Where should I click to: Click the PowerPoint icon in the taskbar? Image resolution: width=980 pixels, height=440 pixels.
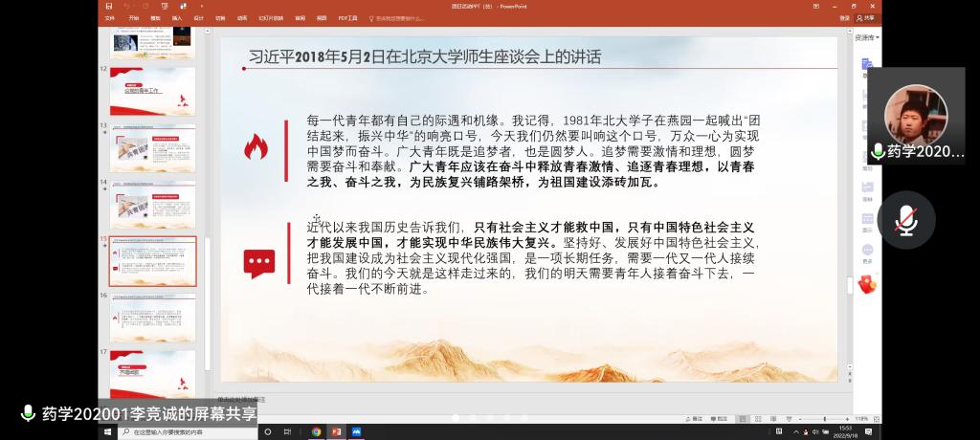coord(336,431)
